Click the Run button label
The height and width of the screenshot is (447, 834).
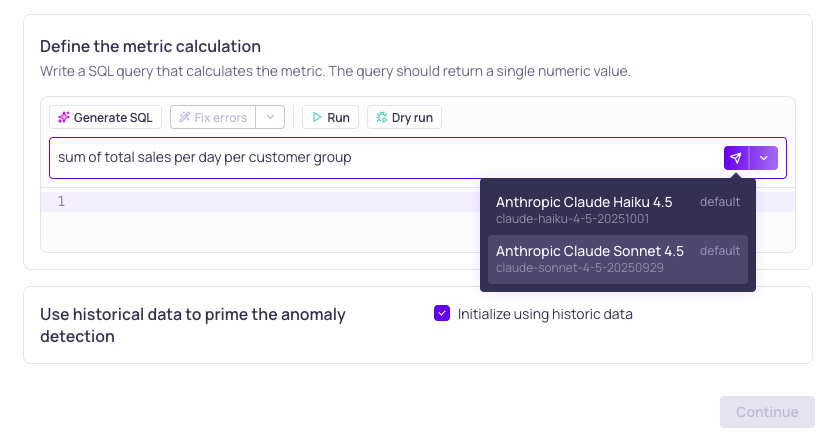click(338, 118)
